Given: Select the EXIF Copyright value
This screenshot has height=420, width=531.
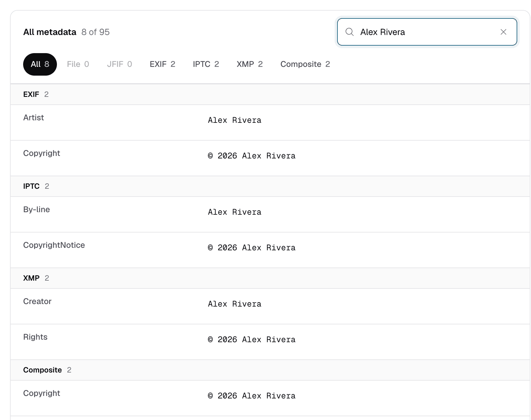Looking at the screenshot, I should pos(252,156).
